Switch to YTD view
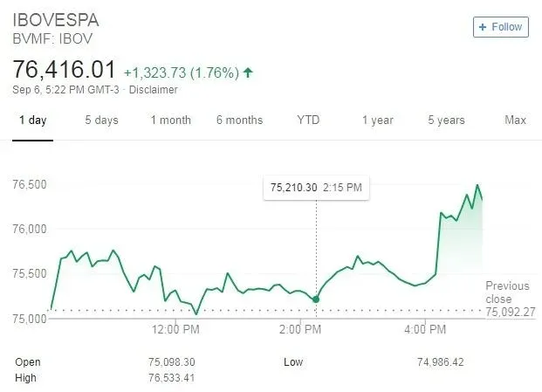This screenshot has height=392, width=542. [308, 120]
